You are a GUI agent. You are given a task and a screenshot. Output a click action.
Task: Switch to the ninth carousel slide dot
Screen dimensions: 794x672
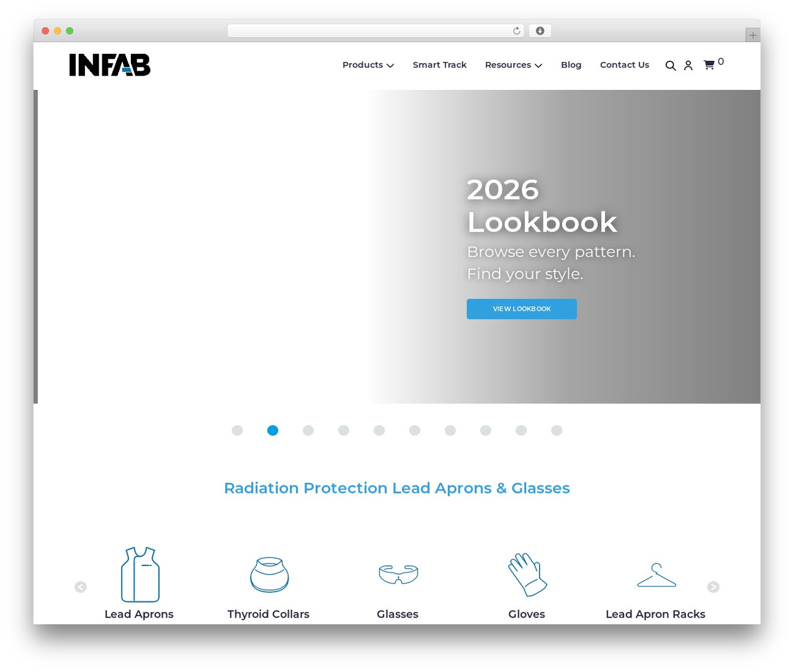[x=521, y=430]
